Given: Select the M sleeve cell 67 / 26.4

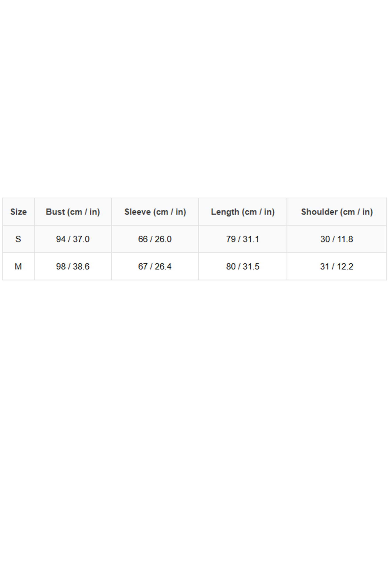Looking at the screenshot, I should click(x=155, y=266).
